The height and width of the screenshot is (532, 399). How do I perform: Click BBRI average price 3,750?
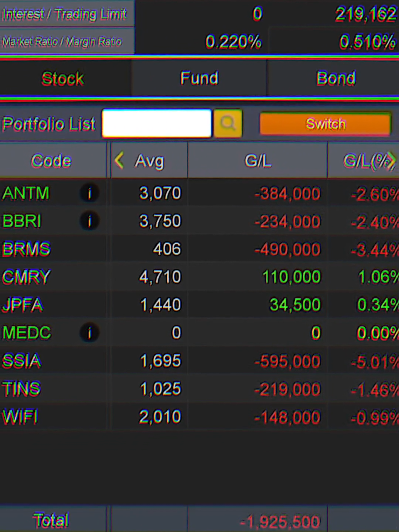[160, 221]
